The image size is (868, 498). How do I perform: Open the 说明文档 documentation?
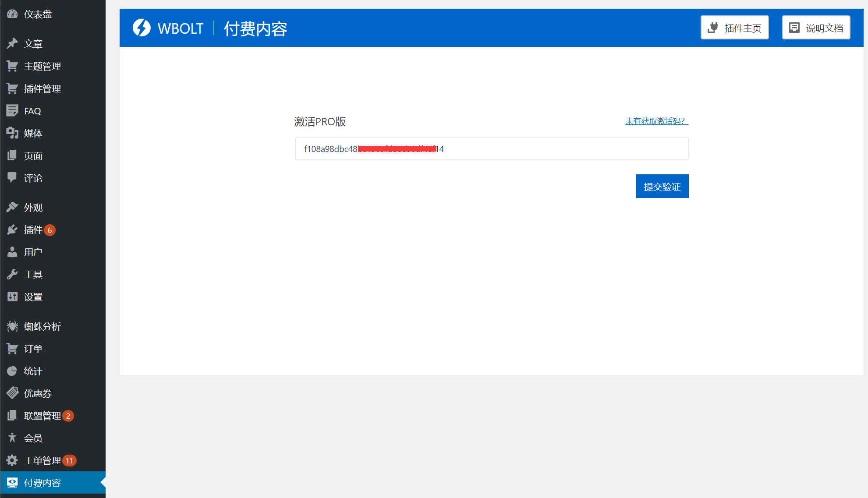click(815, 27)
